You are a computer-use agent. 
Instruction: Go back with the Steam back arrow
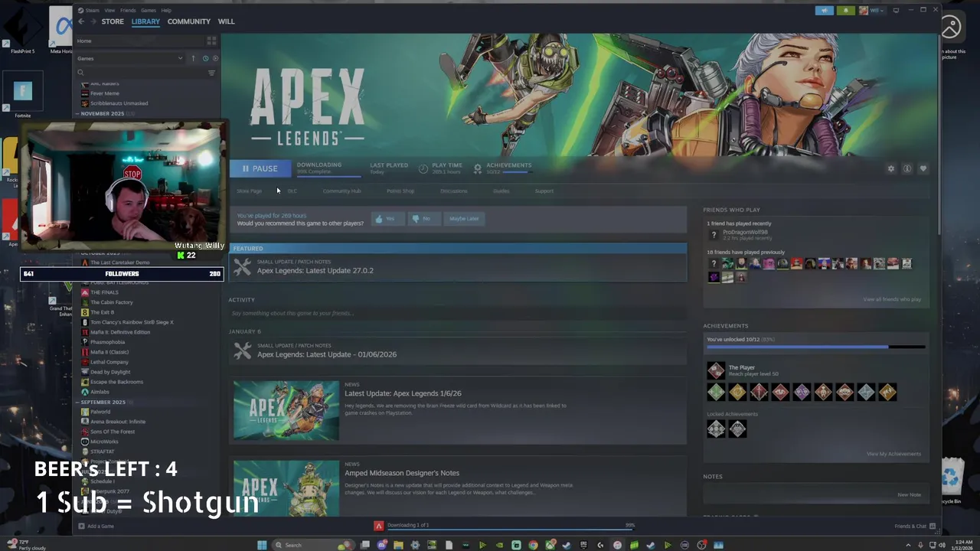[81, 21]
